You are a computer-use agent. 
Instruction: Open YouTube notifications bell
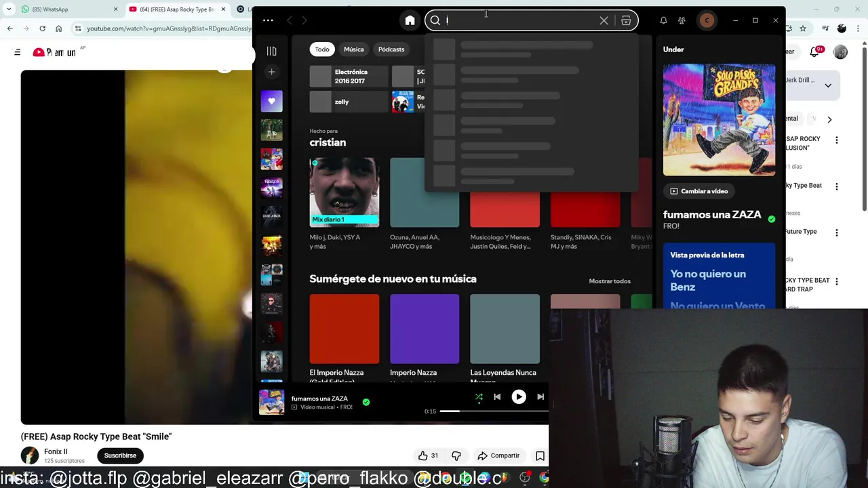tap(816, 52)
